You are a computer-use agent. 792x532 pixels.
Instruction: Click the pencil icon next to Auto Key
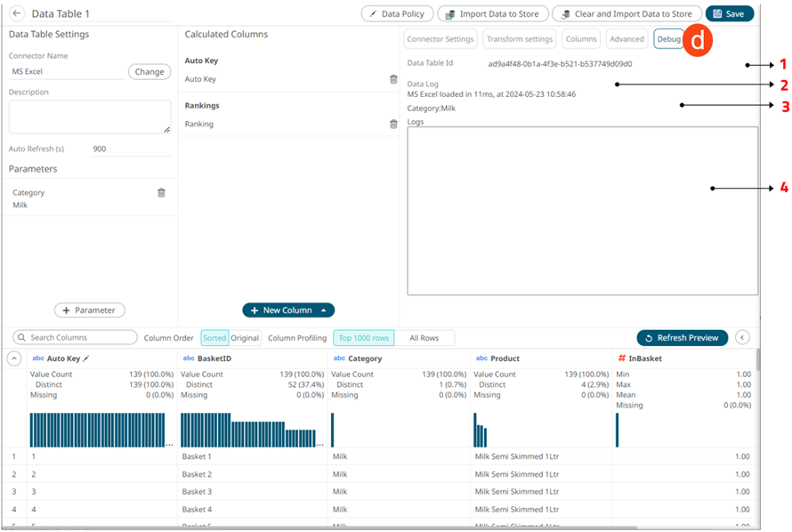[86, 359]
